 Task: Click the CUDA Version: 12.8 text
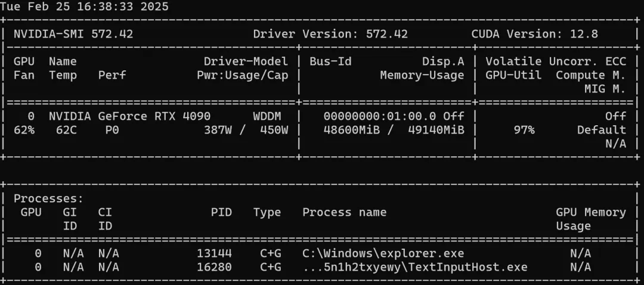[x=534, y=34]
